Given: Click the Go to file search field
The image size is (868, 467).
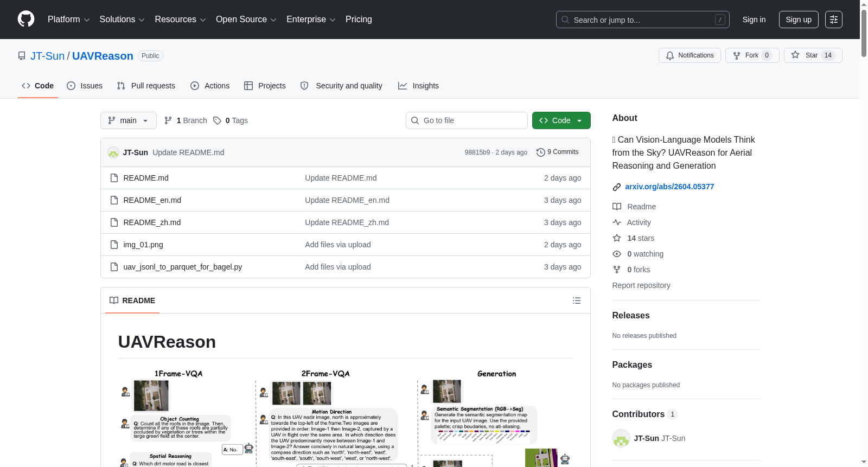Looking at the screenshot, I should tap(467, 120).
